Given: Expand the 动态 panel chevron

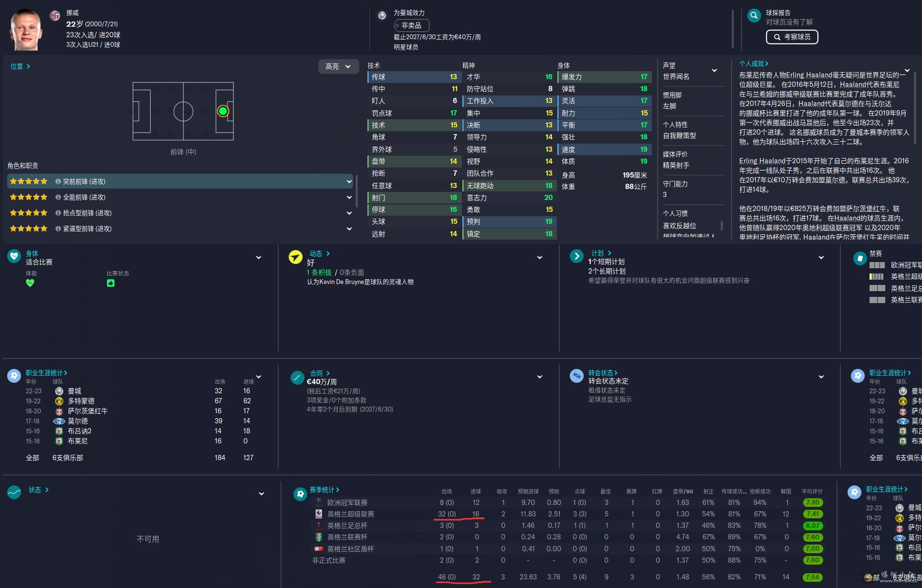Looking at the screenshot, I should point(540,257).
